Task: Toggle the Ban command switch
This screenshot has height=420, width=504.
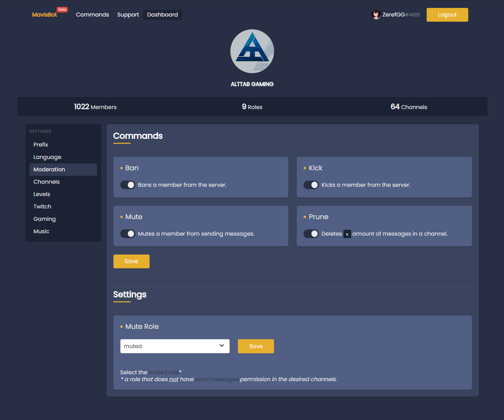Action: point(128,185)
